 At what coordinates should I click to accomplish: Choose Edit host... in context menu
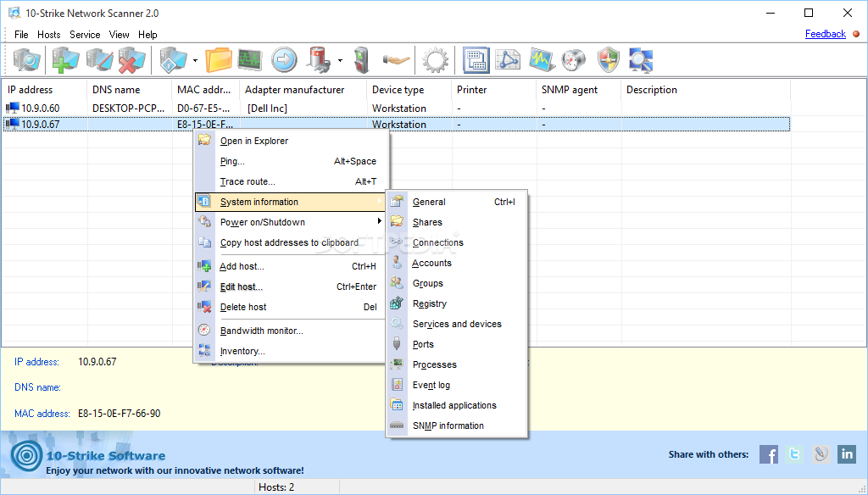coord(288,286)
